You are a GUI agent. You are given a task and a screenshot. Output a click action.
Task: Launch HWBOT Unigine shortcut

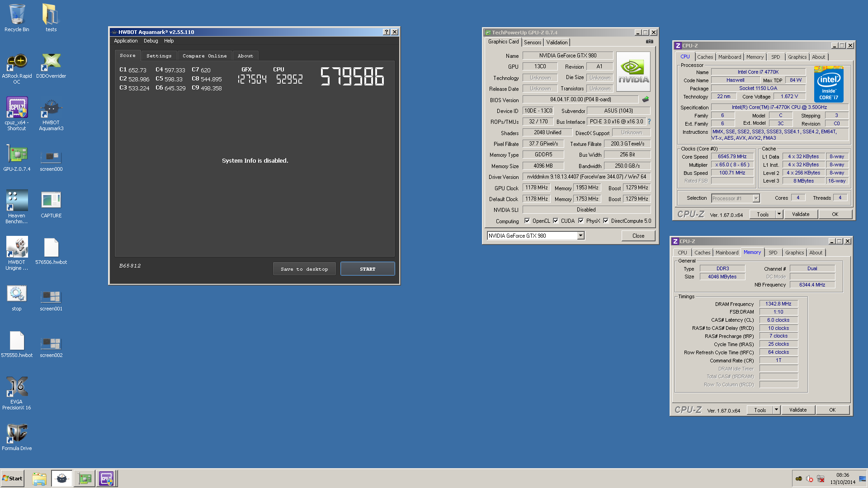[x=17, y=253]
